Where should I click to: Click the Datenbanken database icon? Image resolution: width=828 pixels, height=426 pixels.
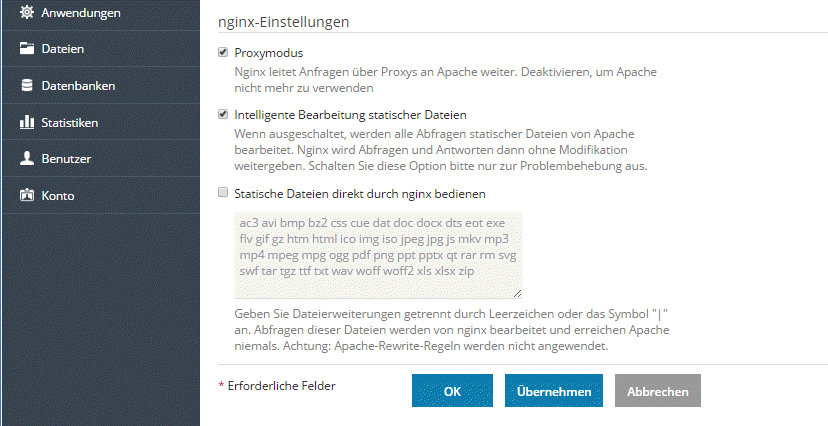click(x=26, y=86)
